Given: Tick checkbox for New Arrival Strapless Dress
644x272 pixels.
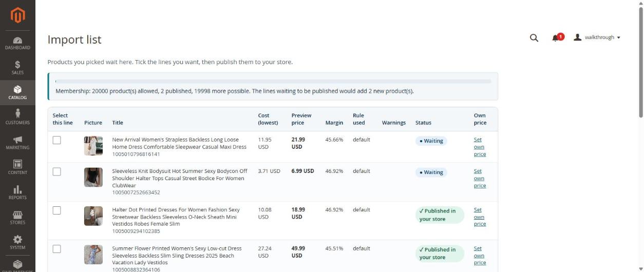Looking at the screenshot, I should [x=56, y=140].
